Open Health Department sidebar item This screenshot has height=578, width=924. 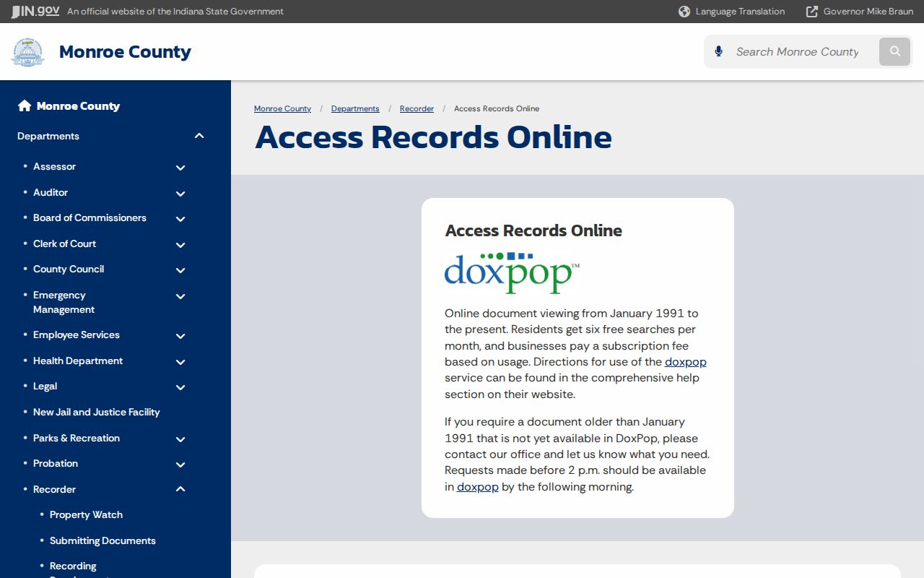pyautogui.click(x=78, y=361)
